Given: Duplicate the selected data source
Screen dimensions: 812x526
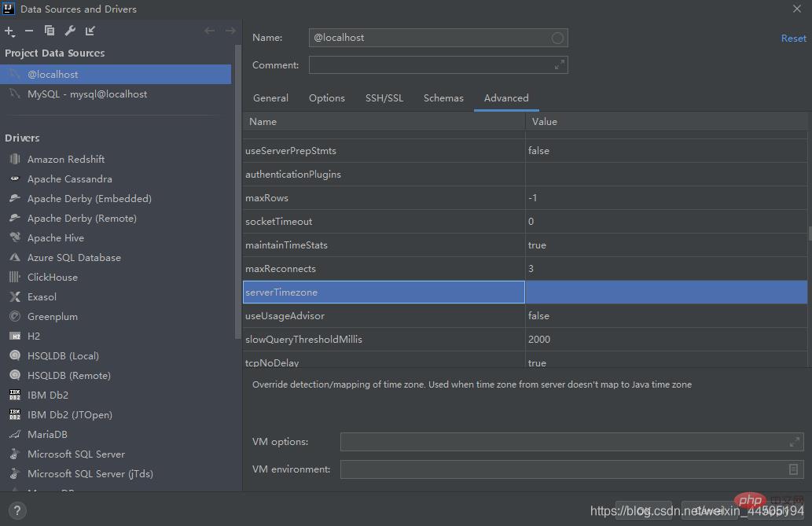Looking at the screenshot, I should click(x=50, y=31).
